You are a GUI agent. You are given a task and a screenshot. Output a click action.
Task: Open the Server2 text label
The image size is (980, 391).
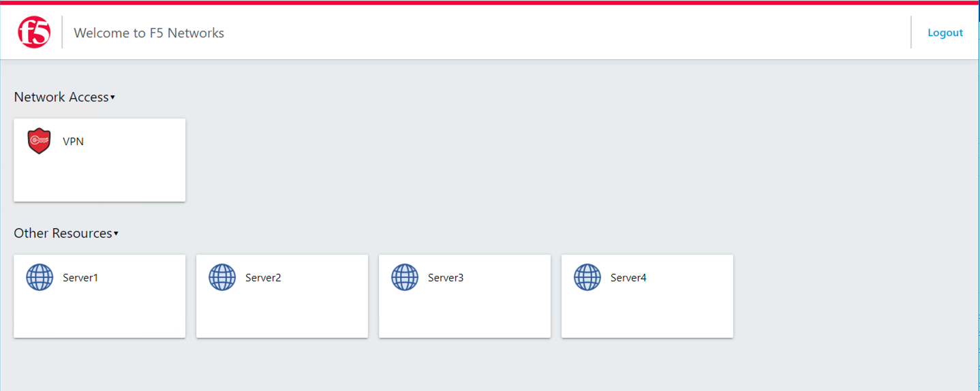coord(263,278)
